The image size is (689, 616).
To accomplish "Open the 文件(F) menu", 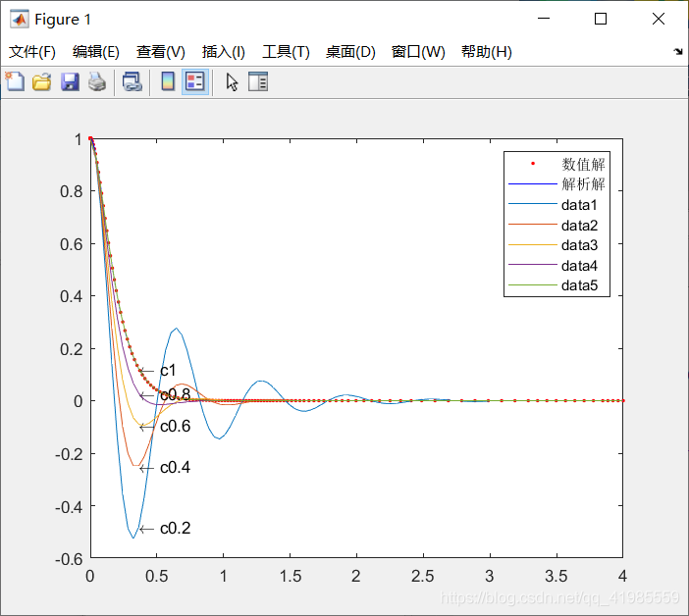I will pyautogui.click(x=32, y=52).
